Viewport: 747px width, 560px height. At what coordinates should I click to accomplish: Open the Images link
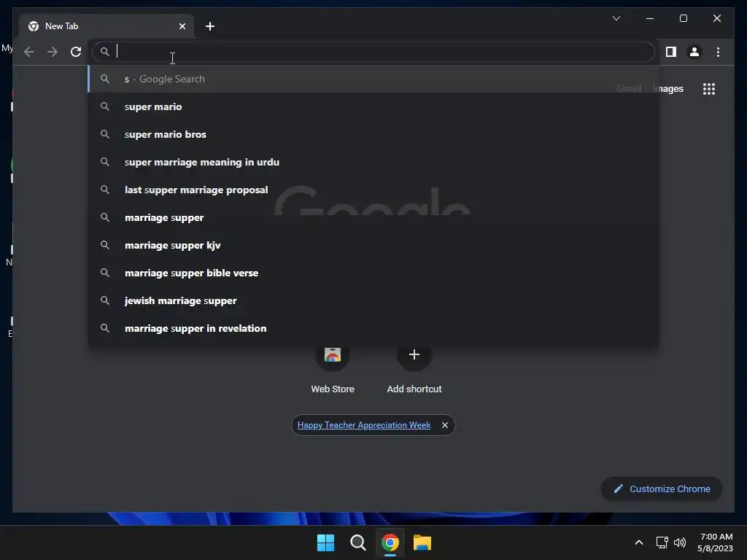(668, 89)
